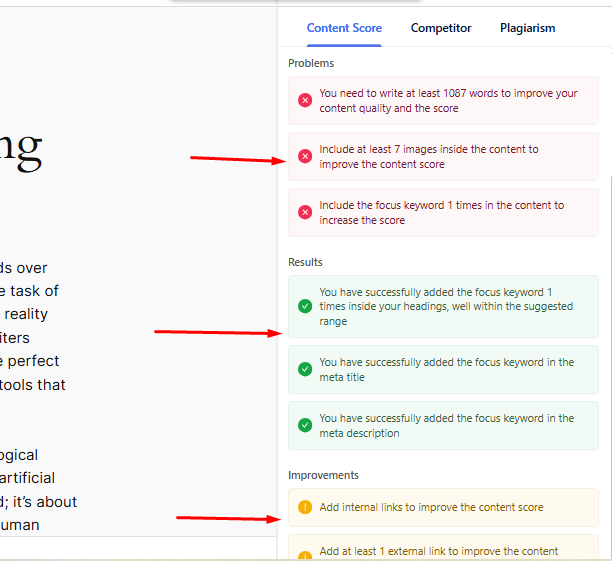Click the meta title keyword result card
The width and height of the screenshot is (612, 561).
click(x=446, y=369)
